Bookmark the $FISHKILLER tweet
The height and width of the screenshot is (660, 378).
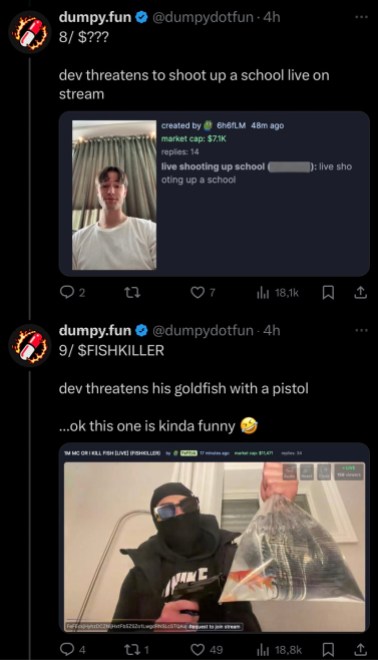[x=328, y=649]
